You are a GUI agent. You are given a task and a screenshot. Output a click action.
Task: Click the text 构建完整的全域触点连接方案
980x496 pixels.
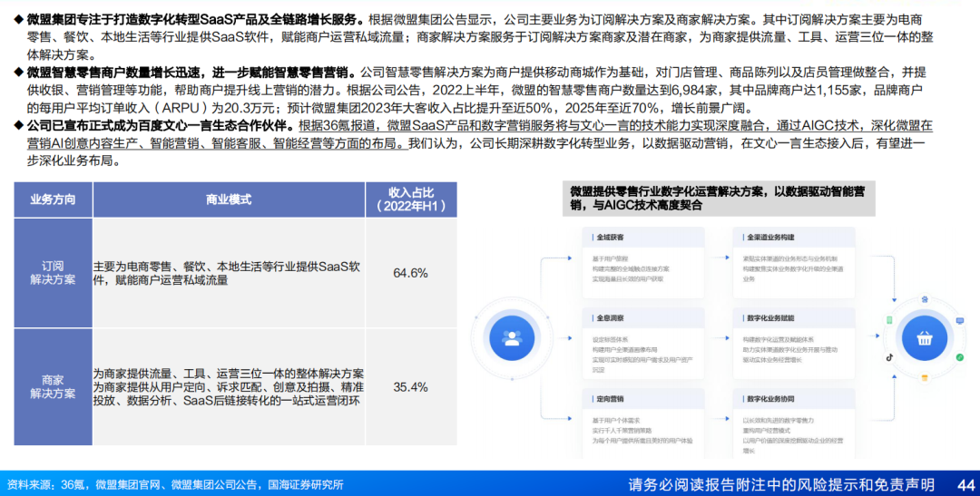tap(631, 268)
